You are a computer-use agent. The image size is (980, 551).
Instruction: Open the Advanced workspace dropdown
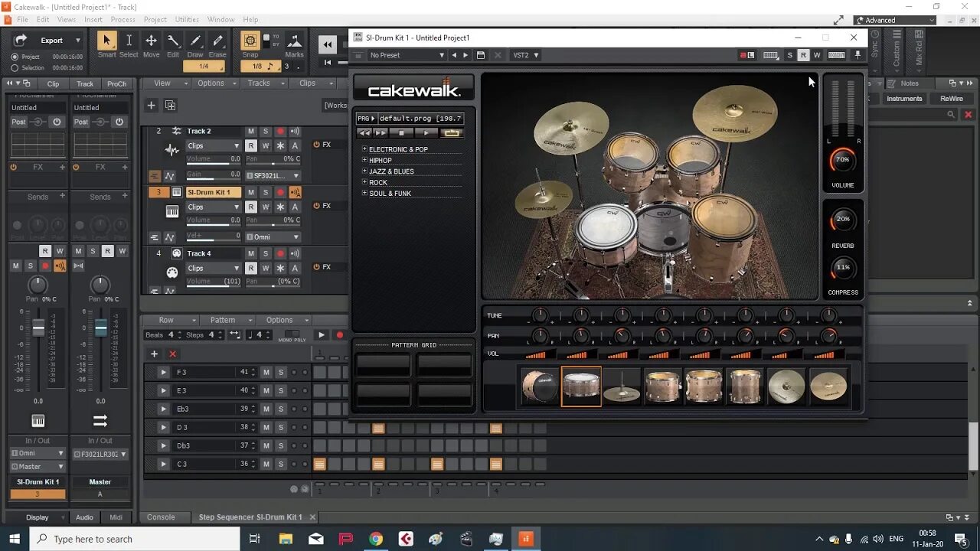tap(895, 20)
